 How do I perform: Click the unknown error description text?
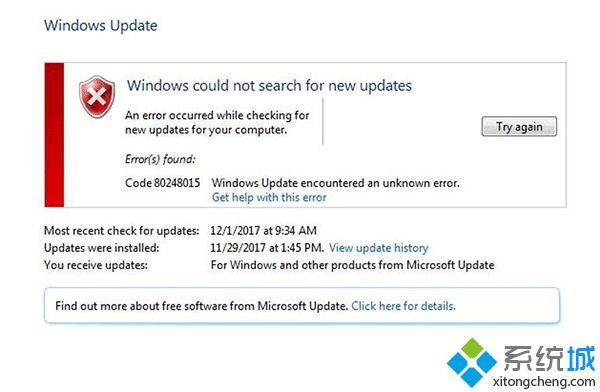[336, 183]
